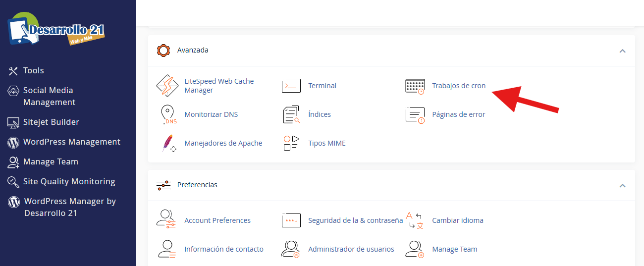Go to WordPress Management in sidebar

click(x=71, y=142)
